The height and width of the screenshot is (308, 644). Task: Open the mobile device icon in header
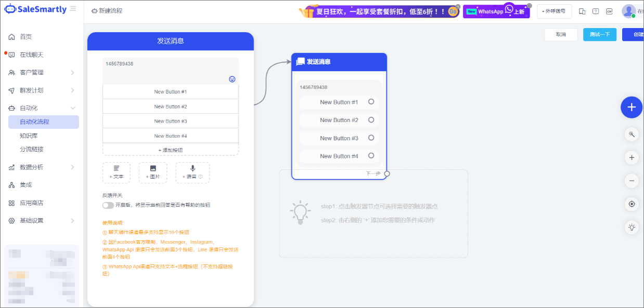(582, 11)
